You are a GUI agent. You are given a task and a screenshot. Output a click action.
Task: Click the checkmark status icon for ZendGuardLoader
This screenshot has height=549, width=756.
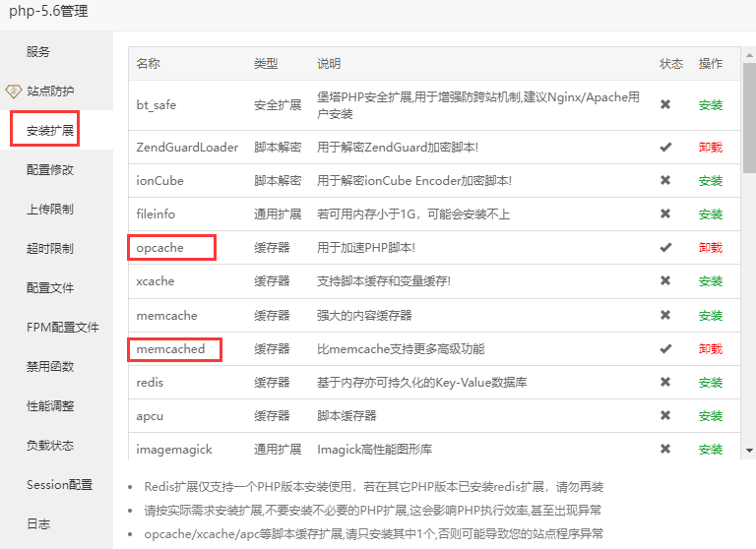665,147
